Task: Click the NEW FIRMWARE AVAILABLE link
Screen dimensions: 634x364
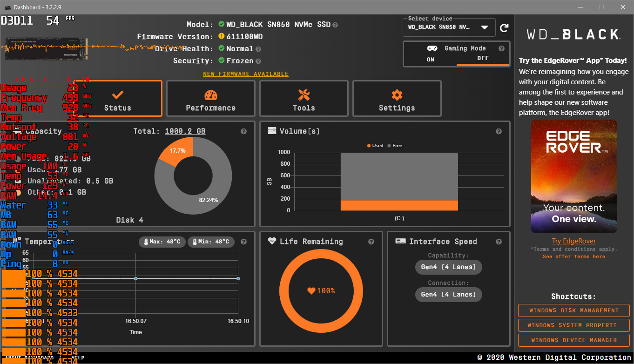Action: (246, 74)
